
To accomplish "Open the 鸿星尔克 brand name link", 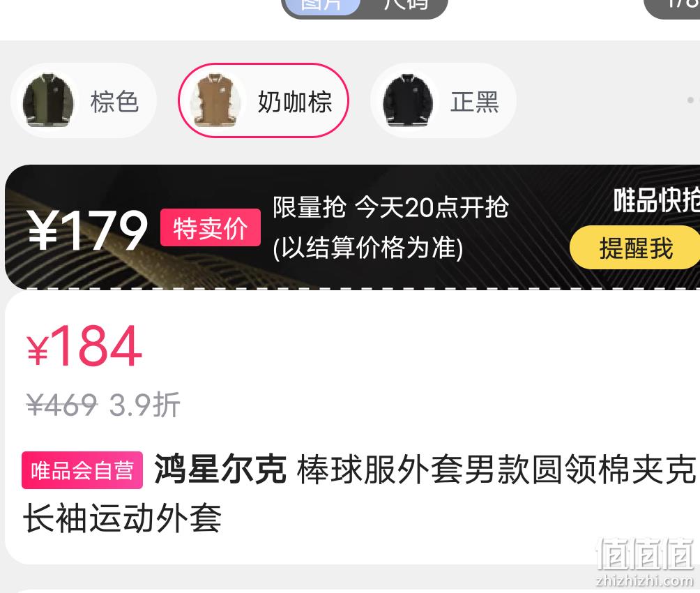I will [x=220, y=470].
